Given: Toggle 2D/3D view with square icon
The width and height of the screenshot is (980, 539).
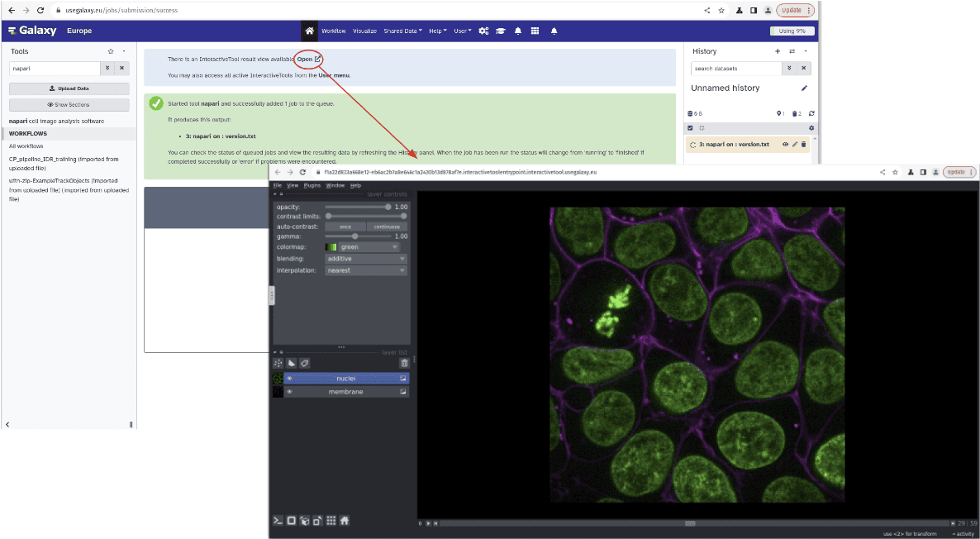Looking at the screenshot, I should pos(291,521).
